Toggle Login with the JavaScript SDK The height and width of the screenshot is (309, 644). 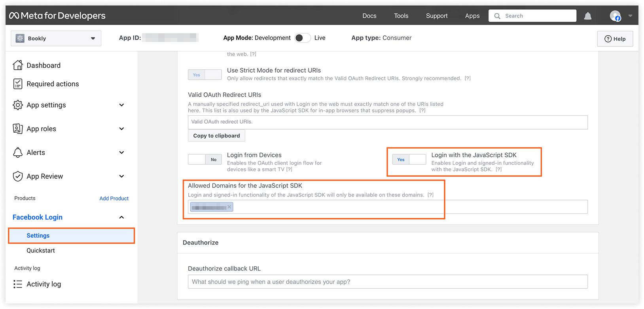pos(409,160)
